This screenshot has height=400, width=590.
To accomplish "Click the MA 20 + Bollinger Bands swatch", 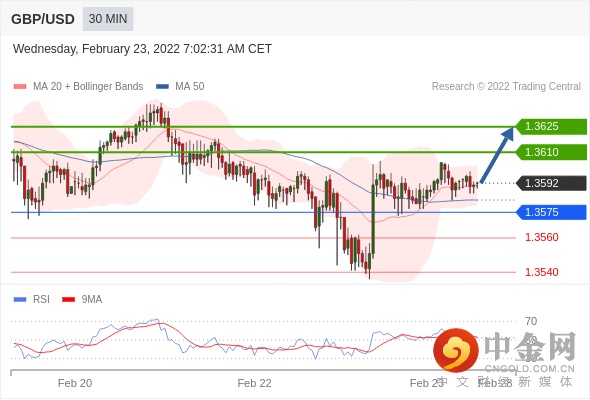I will coord(20,87).
